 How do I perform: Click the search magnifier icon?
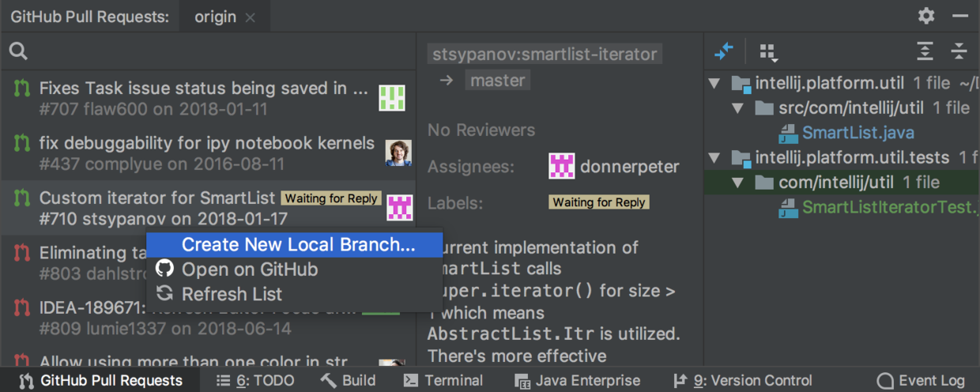click(x=18, y=51)
